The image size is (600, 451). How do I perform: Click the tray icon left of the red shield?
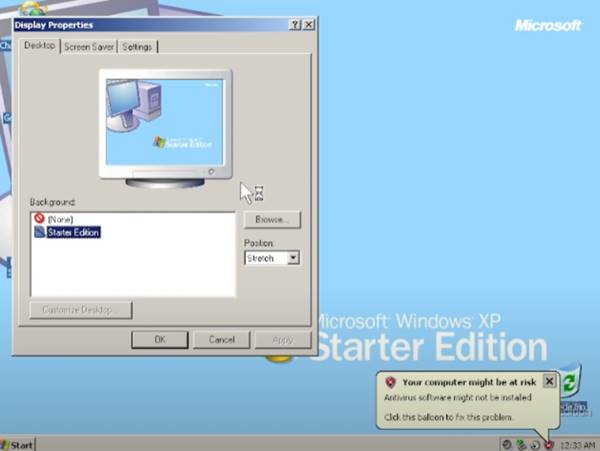click(x=535, y=444)
